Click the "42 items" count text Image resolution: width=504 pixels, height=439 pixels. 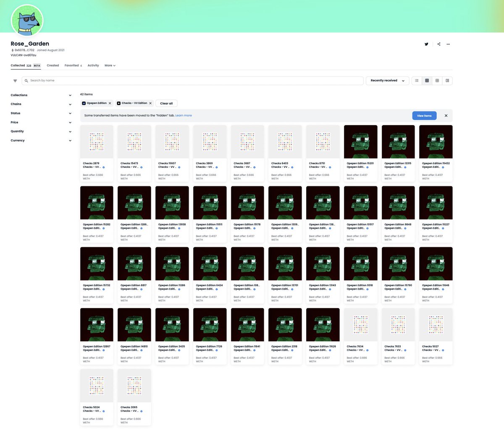pos(87,94)
